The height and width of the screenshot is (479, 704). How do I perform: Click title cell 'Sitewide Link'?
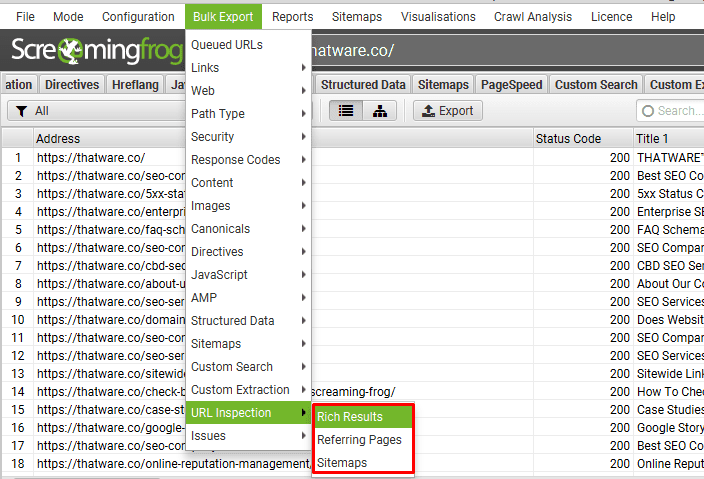[x=670, y=374]
